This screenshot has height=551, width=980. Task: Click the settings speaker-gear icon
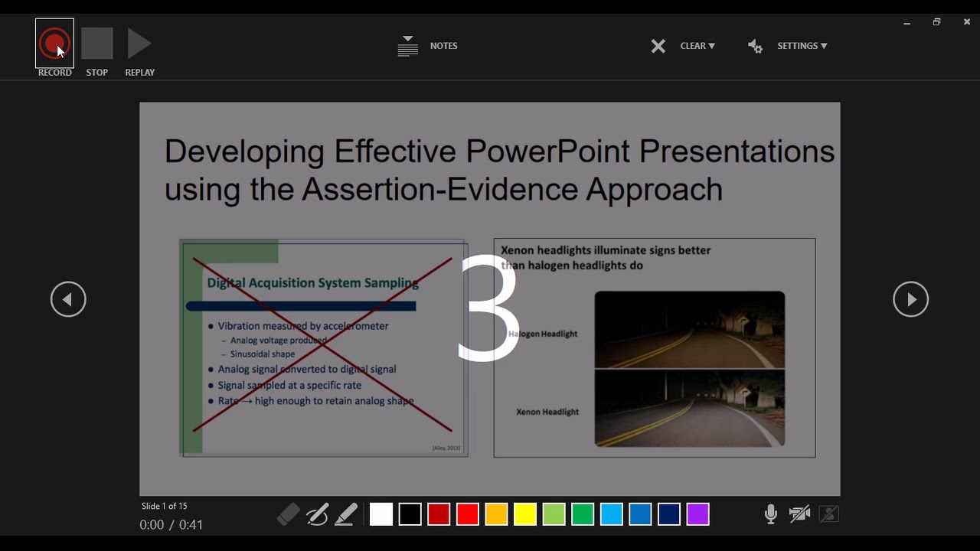tap(755, 46)
